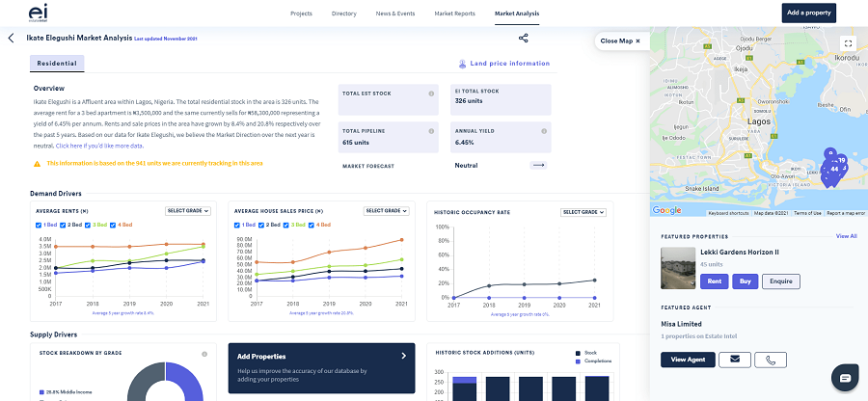Select the Residential tab
Screen dimensions: 868x401
pyautogui.click(x=57, y=63)
